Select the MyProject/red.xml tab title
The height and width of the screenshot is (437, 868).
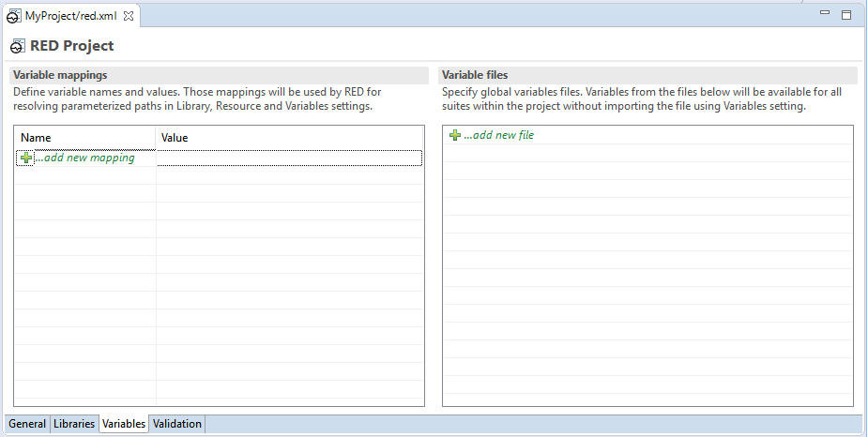pos(71,16)
